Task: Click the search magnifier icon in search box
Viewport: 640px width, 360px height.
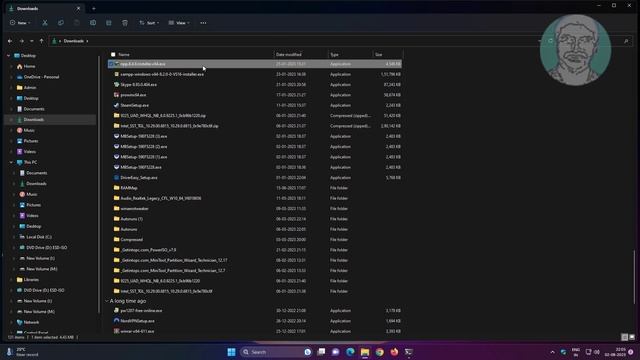Action: [x=626, y=41]
